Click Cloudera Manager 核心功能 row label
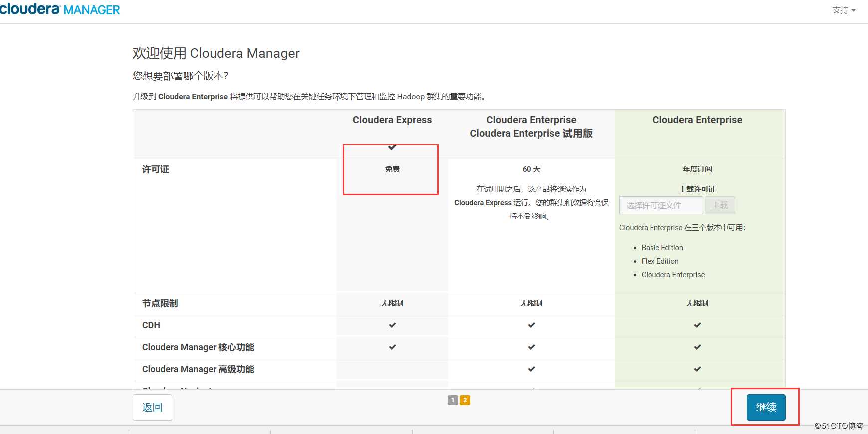This screenshot has height=434, width=868. 198,347
